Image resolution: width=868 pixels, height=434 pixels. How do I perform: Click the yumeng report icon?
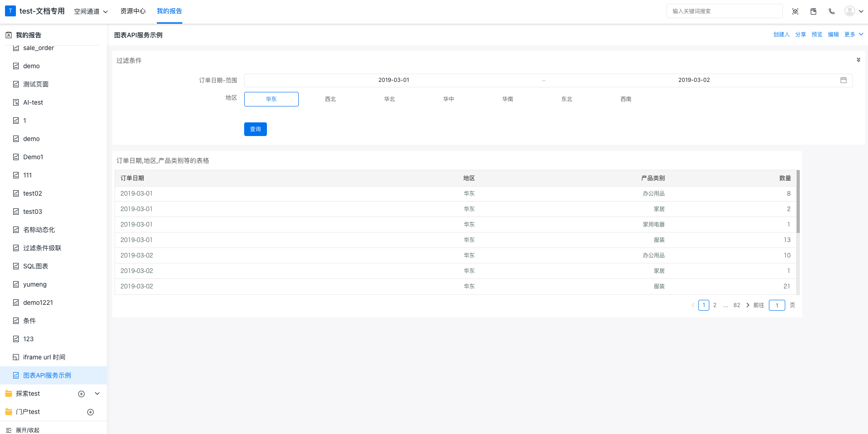tap(16, 284)
